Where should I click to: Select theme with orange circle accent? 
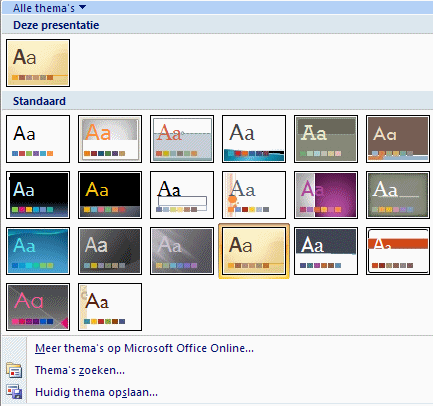(x=254, y=195)
